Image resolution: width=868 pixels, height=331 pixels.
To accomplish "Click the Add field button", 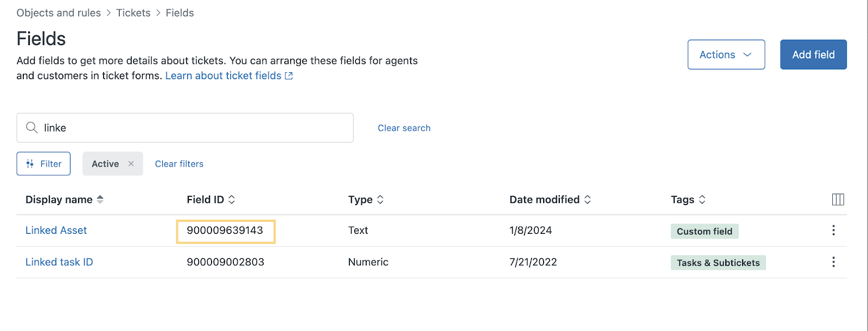I will pyautogui.click(x=813, y=54).
